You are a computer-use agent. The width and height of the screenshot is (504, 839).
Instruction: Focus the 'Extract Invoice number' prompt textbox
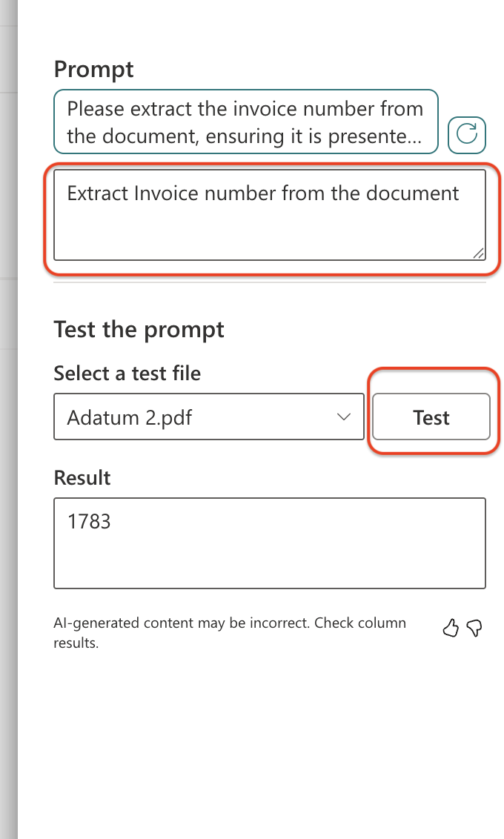tap(270, 215)
